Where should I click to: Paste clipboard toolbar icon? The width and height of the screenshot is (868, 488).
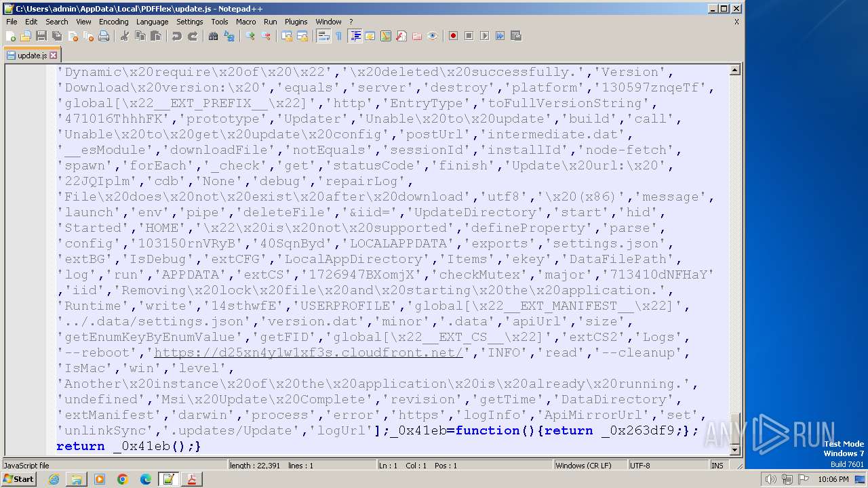tap(156, 36)
